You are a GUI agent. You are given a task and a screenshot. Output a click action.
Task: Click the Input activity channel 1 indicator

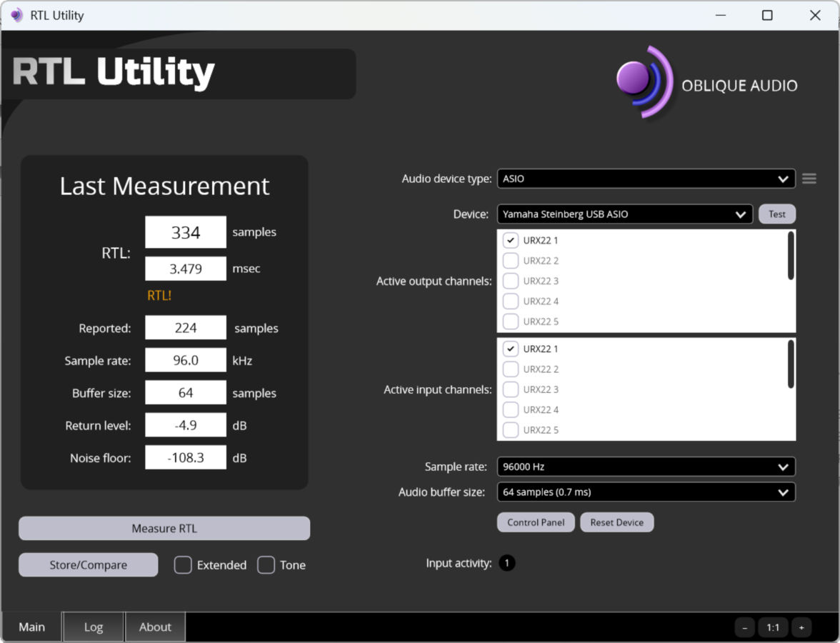(x=506, y=563)
